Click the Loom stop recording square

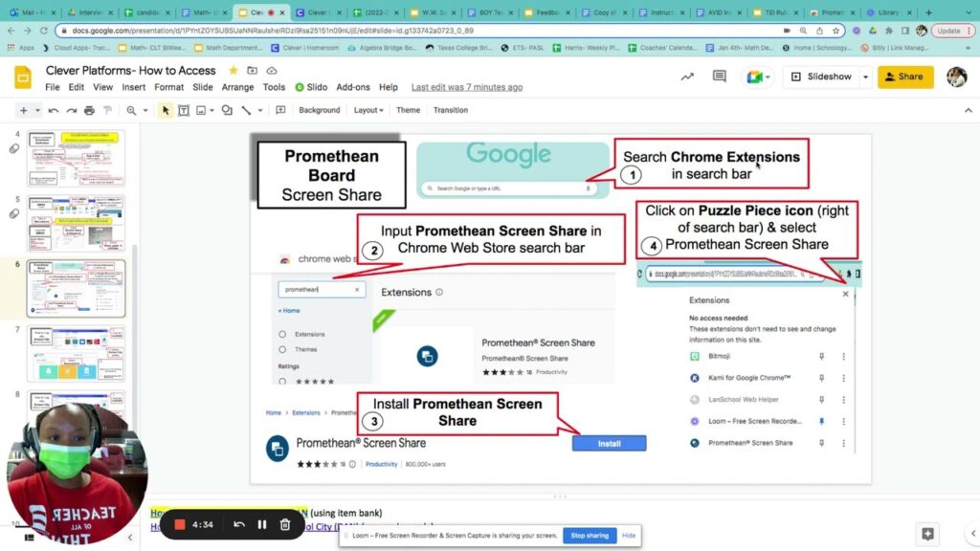[179, 525]
